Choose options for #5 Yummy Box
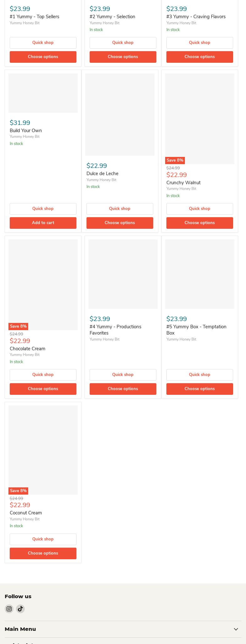 click(x=200, y=389)
